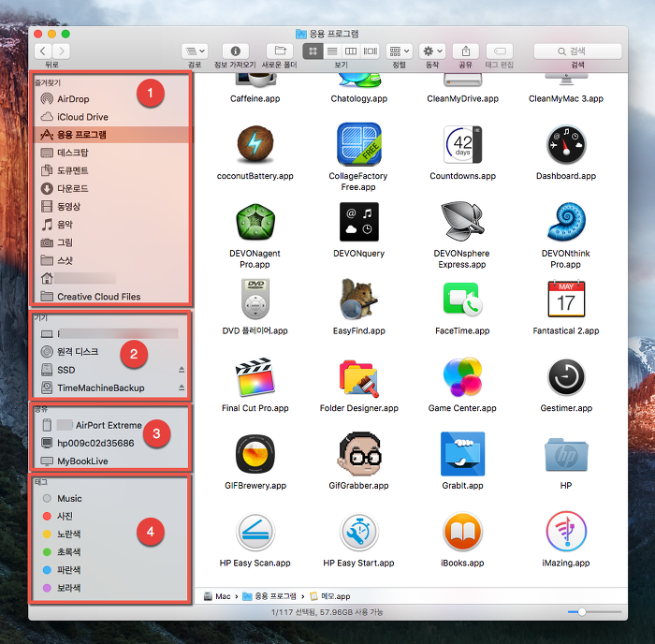The height and width of the screenshot is (644, 655).
Task: Open the 경로 path dropdown
Action: pos(195,51)
